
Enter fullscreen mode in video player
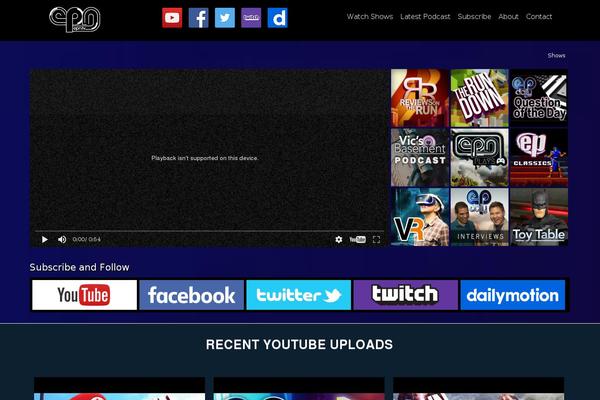pos(377,239)
